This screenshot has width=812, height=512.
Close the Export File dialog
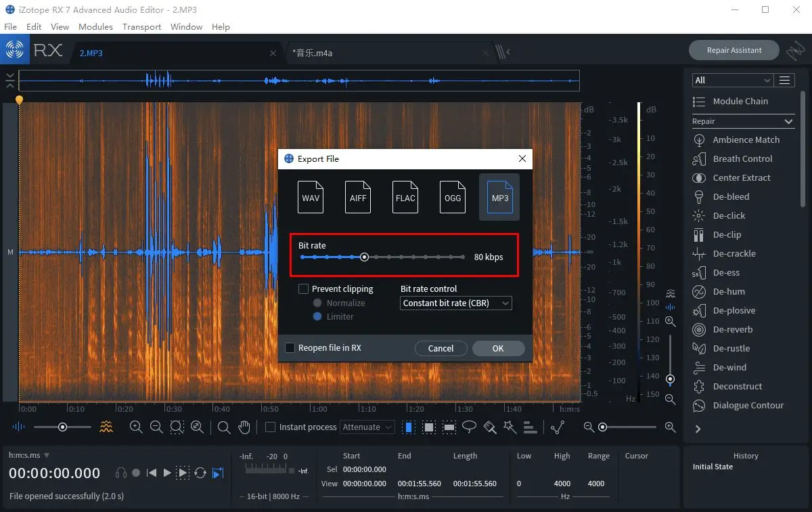pyautogui.click(x=522, y=158)
